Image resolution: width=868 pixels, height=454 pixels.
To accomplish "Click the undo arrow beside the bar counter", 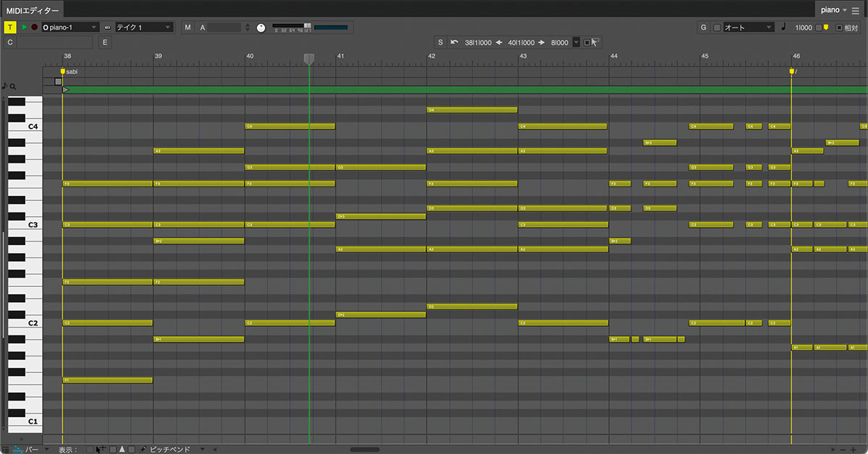I will click(454, 42).
